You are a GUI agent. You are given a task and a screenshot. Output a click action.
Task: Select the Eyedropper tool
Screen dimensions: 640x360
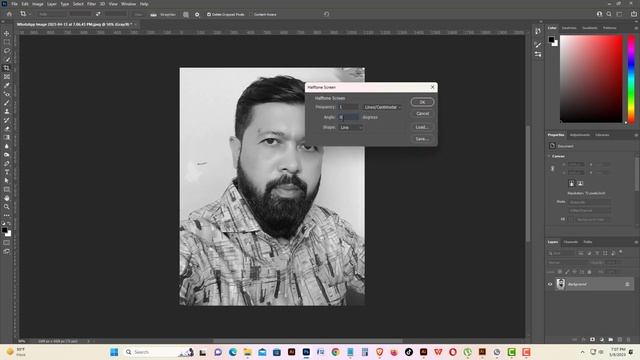7,85
